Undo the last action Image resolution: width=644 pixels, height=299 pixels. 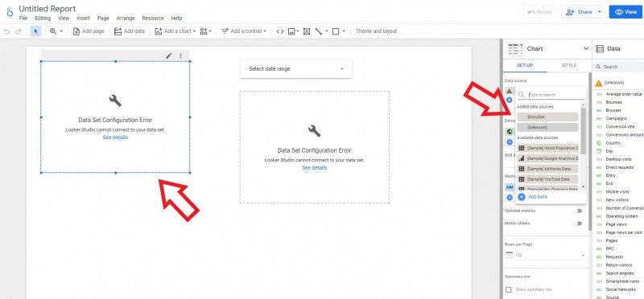6,31
